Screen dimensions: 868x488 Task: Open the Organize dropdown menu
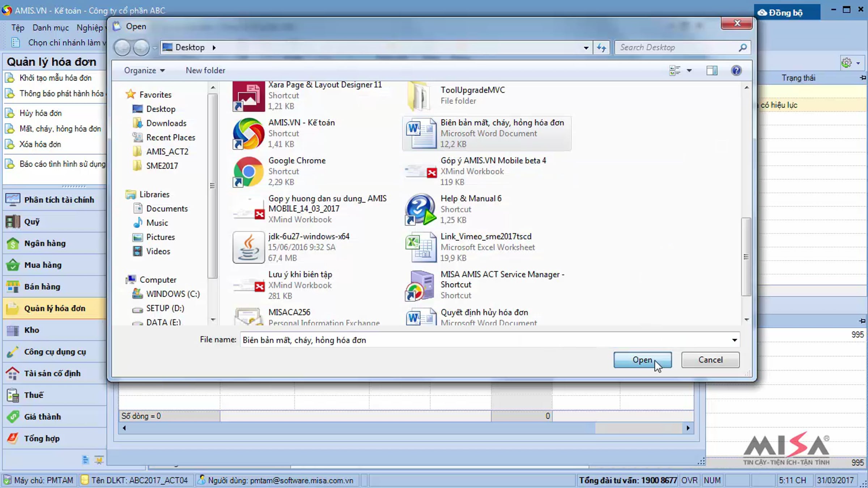tap(144, 70)
